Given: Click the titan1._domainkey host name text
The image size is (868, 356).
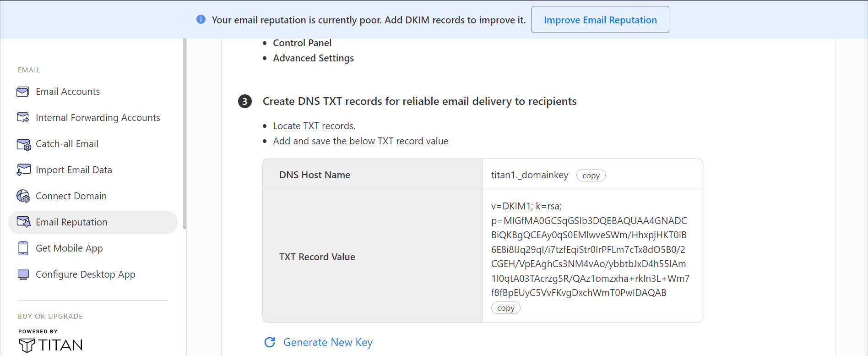Looking at the screenshot, I should click(530, 175).
